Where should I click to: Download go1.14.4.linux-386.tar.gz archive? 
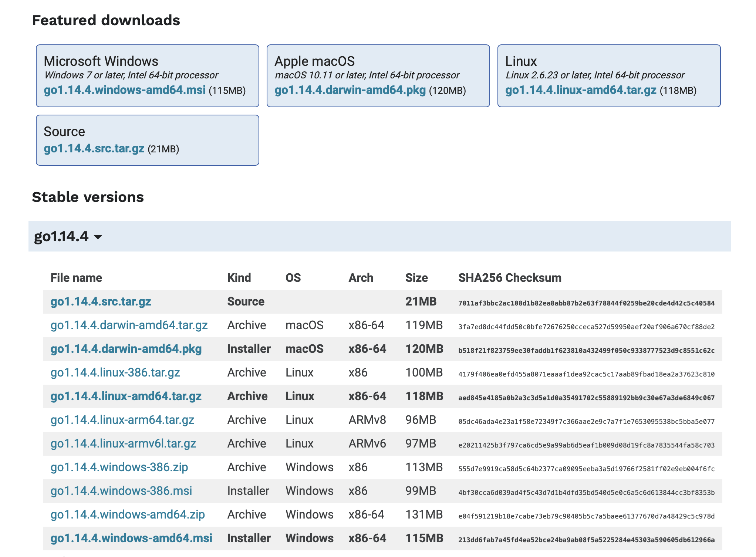pos(115,372)
